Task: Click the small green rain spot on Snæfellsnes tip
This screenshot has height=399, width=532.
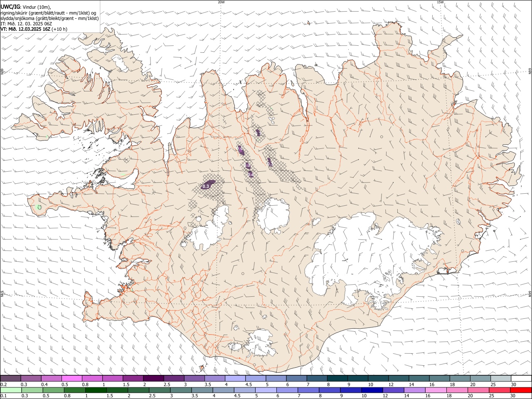Action: pyautogui.click(x=39, y=207)
